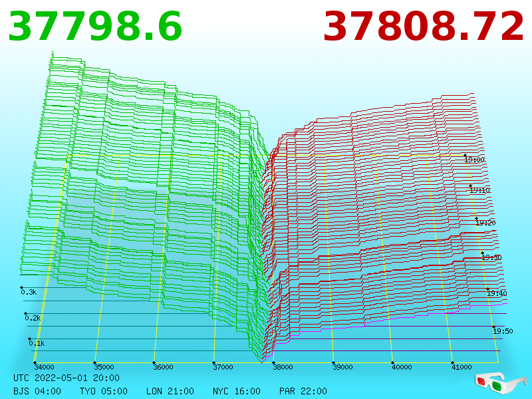Image resolution: width=532 pixels, height=399 pixels.
Task: Click the 19:30 time marker
Action: [x=491, y=257]
